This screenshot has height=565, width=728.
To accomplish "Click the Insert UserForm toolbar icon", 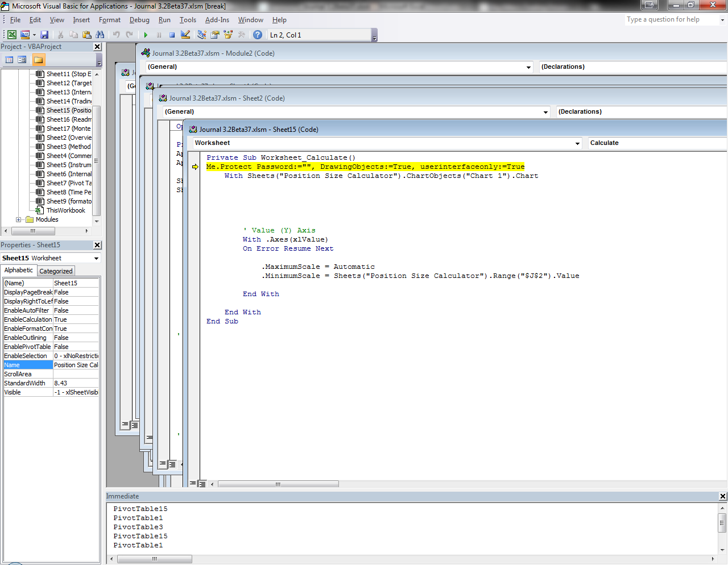I will 25,35.
